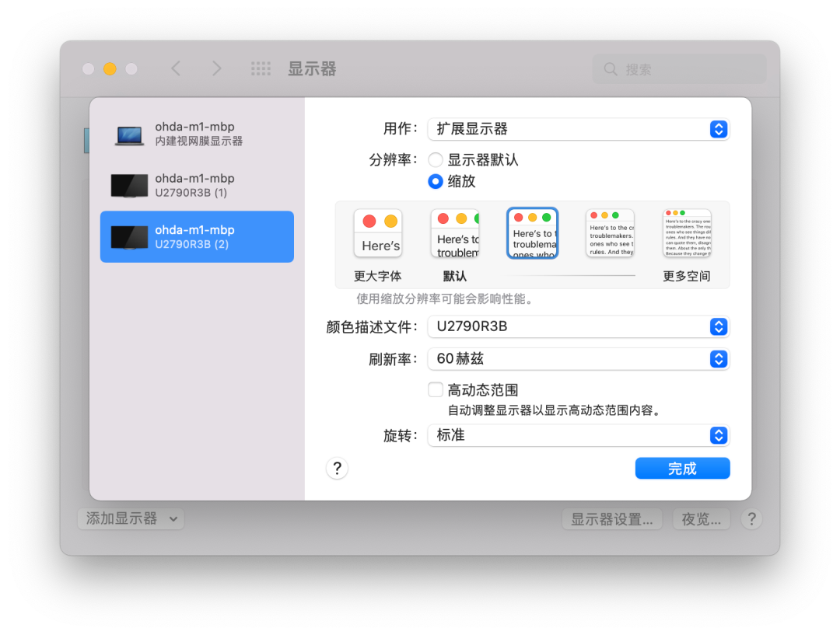The height and width of the screenshot is (635, 840).
Task: Click the 默认 label under the thumbnail
Action: point(455,276)
